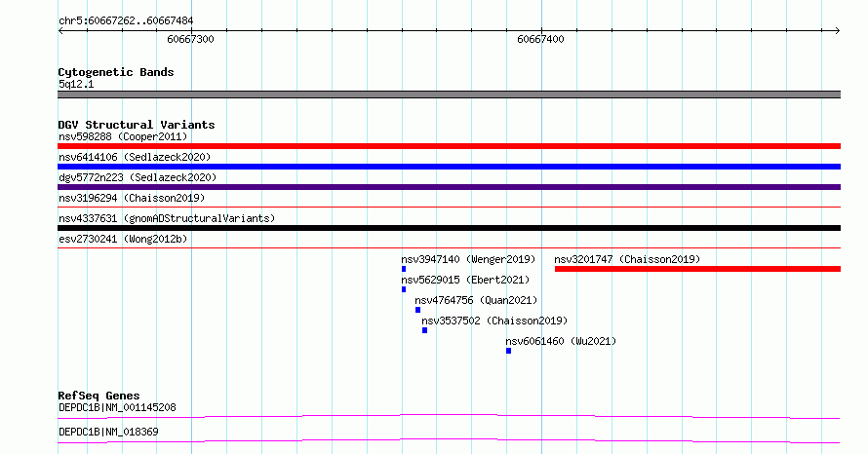The width and height of the screenshot is (868, 454).
Task: Select the blue nsv3537502 marker
Action: 424,330
